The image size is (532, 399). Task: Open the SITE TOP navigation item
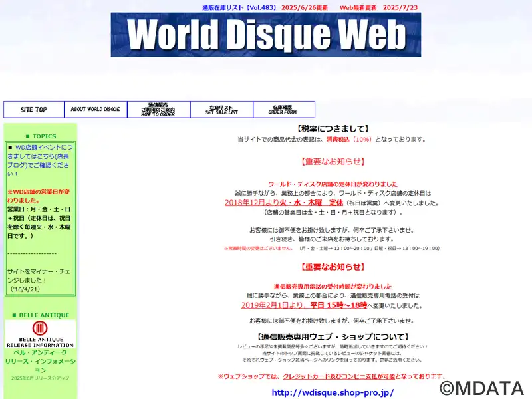(34, 110)
